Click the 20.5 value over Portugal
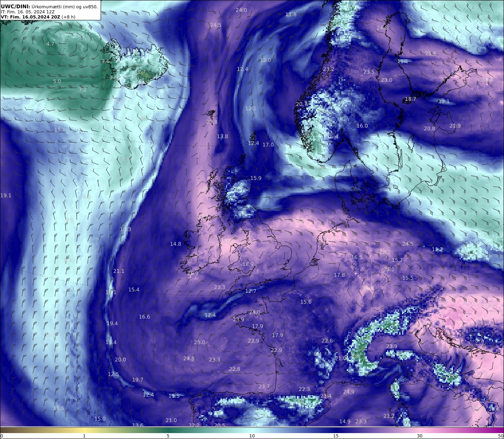 [x=220, y=425]
